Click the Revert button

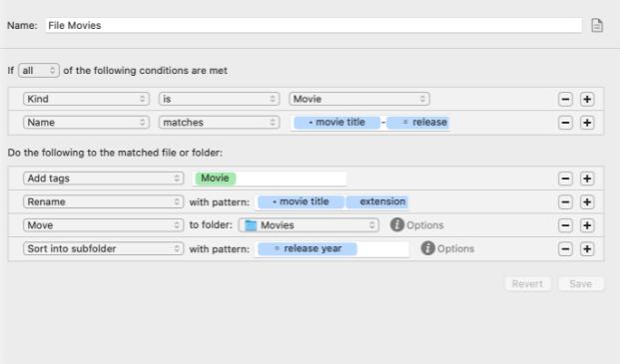pos(527,284)
